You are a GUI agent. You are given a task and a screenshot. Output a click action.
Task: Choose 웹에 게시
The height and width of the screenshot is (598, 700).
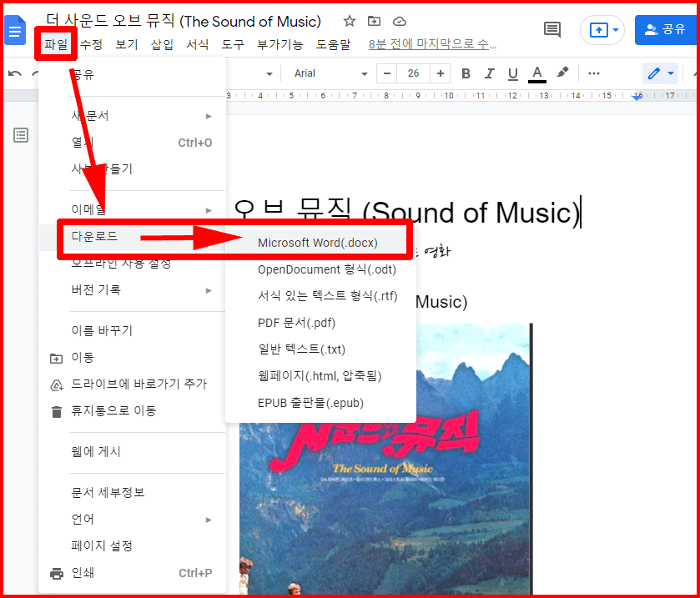coord(133,451)
